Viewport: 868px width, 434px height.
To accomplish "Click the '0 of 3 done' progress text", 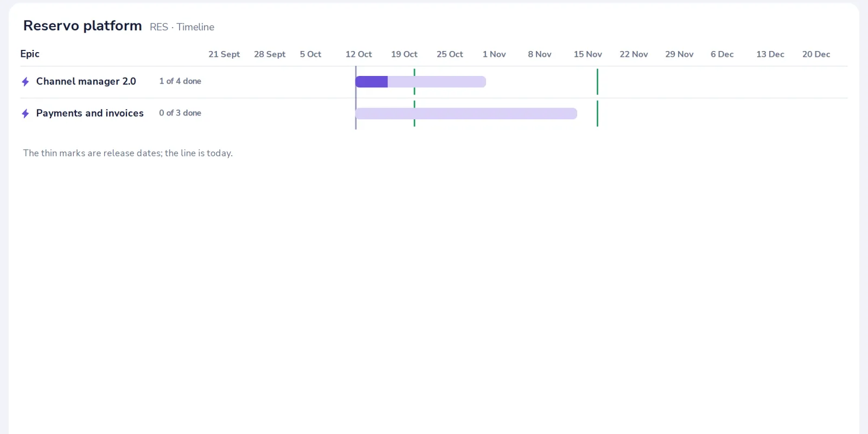I will click(180, 113).
